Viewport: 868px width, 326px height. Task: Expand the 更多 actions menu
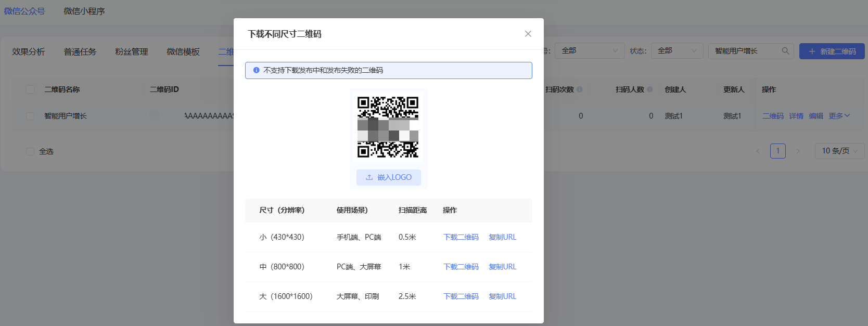[x=839, y=116]
